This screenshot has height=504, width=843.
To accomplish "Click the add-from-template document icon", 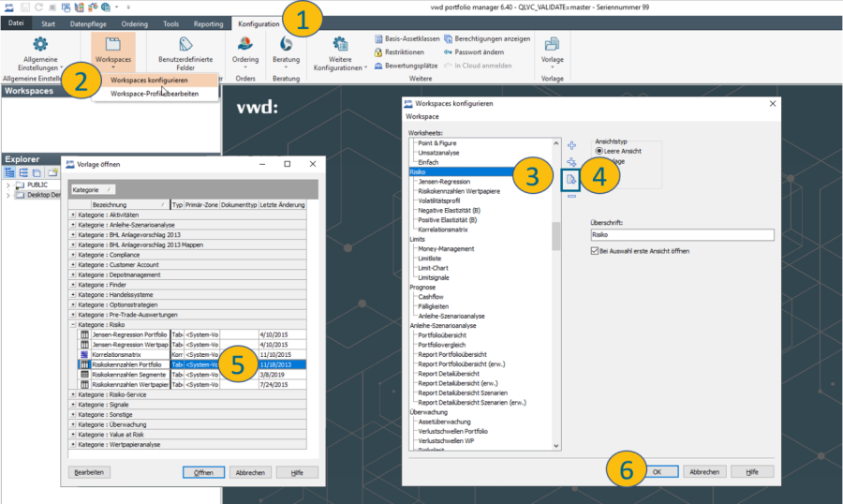I will coord(571,178).
